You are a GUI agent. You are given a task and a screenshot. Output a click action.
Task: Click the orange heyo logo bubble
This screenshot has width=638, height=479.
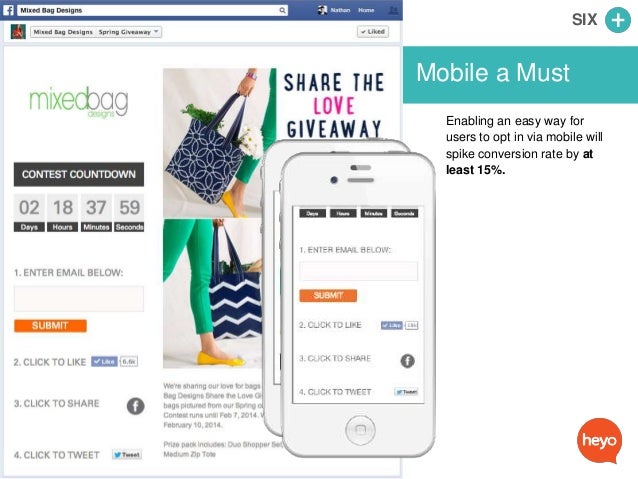click(x=599, y=441)
